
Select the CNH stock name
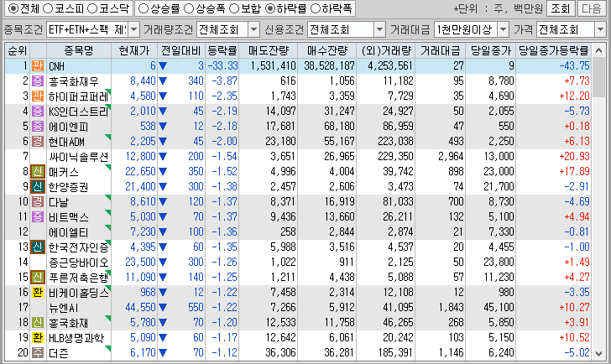[56, 66]
